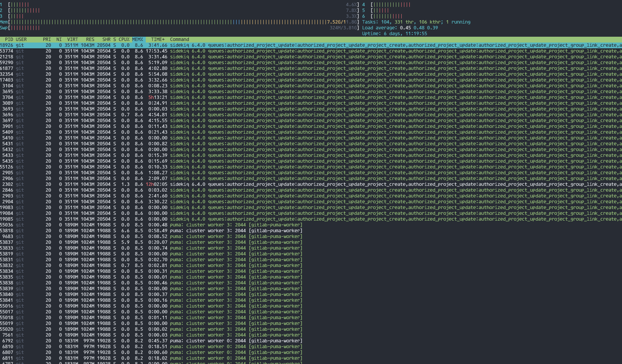The image size is (622, 364).
Task: Click the RES column header
Action: (90, 39)
